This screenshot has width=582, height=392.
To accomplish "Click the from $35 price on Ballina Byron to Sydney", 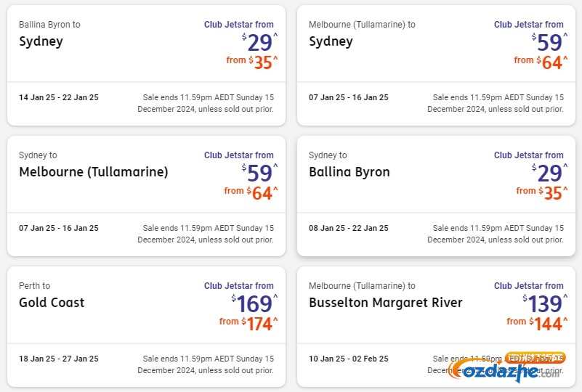I will (x=252, y=62).
